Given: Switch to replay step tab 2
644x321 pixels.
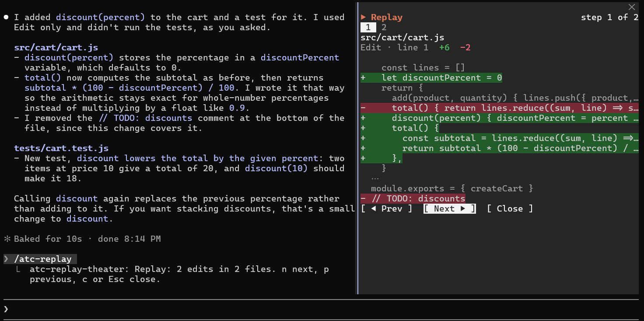Looking at the screenshot, I should (x=384, y=28).
